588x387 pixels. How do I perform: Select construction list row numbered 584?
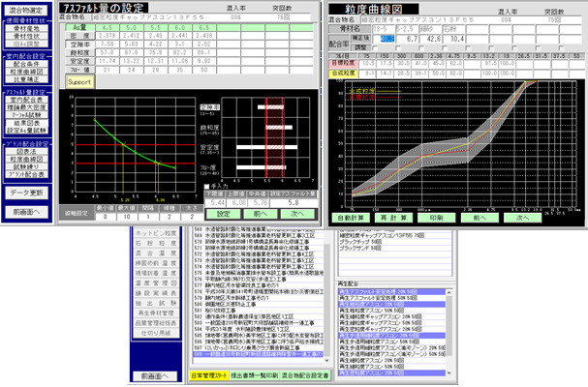[x=258, y=329]
